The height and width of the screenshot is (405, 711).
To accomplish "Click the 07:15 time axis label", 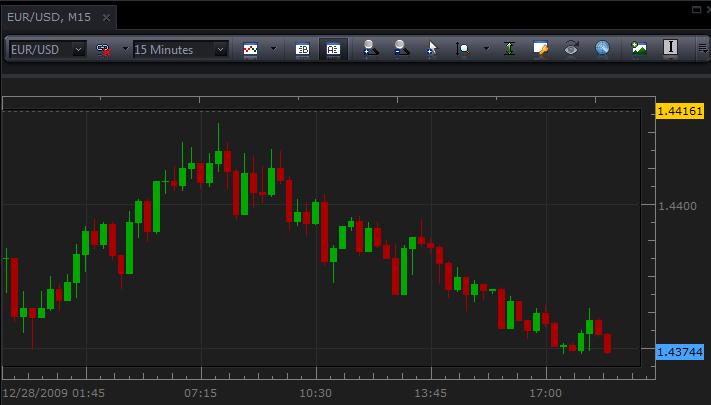I will [200, 393].
